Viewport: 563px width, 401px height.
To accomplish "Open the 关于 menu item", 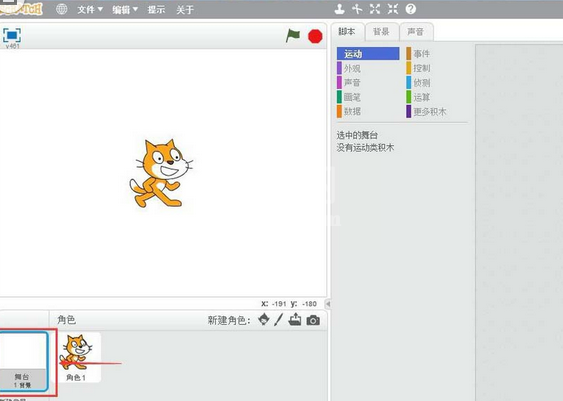I will tap(185, 10).
